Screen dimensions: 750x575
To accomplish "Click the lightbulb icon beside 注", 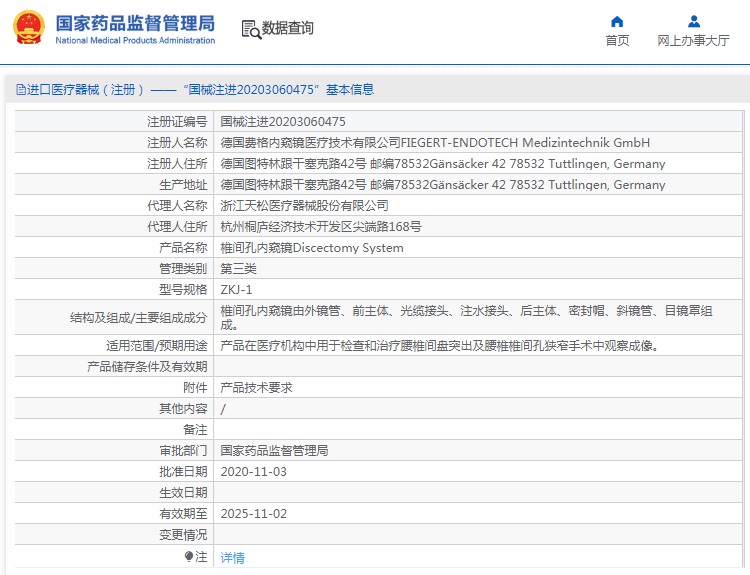I will (x=188, y=556).
